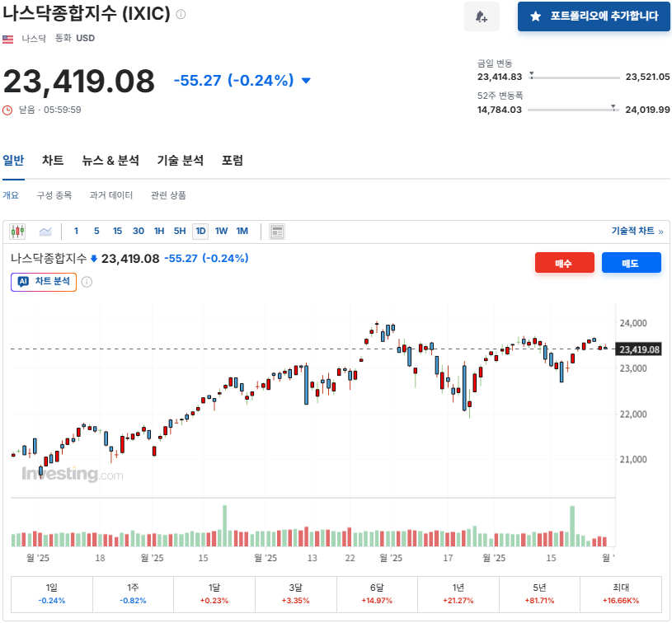Click the star add to portfolio button
The height and width of the screenshot is (623, 672).
[594, 16]
